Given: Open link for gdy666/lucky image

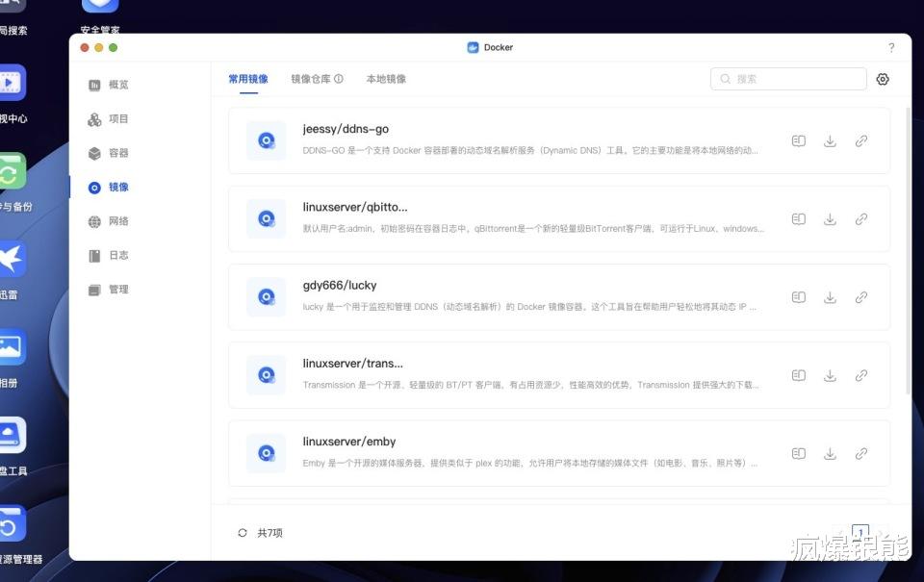Looking at the screenshot, I should (860, 297).
